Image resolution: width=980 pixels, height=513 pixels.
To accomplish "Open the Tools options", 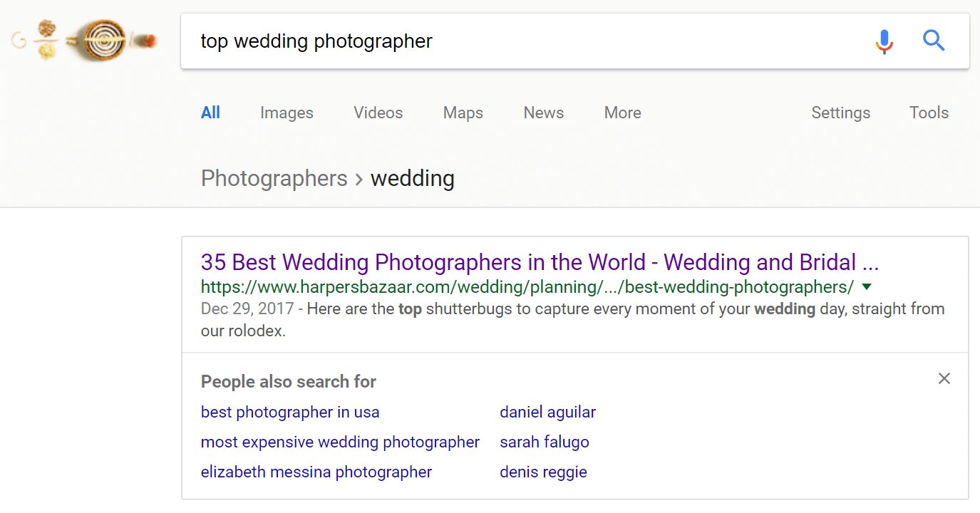I will coord(929,113).
